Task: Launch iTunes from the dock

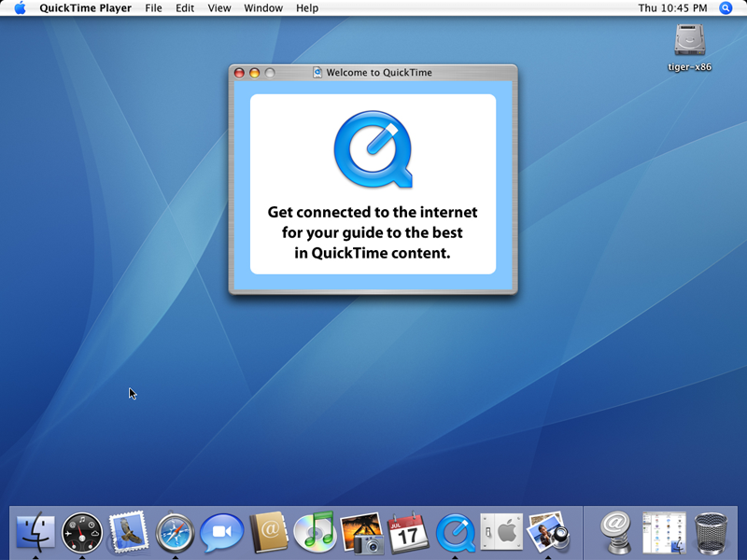Action: click(x=316, y=532)
